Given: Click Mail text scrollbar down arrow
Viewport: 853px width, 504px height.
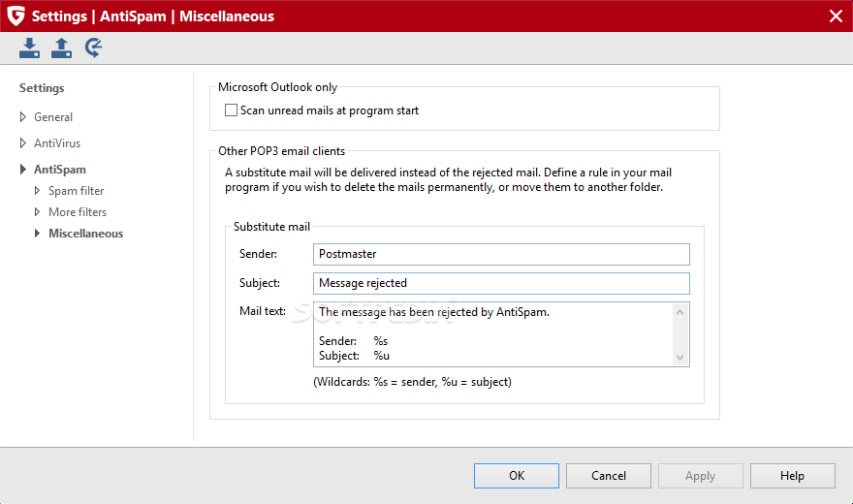Looking at the screenshot, I should point(680,358).
